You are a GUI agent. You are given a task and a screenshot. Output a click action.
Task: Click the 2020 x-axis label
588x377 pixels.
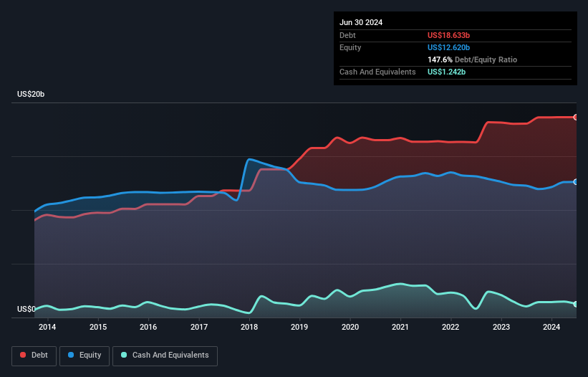pos(350,327)
